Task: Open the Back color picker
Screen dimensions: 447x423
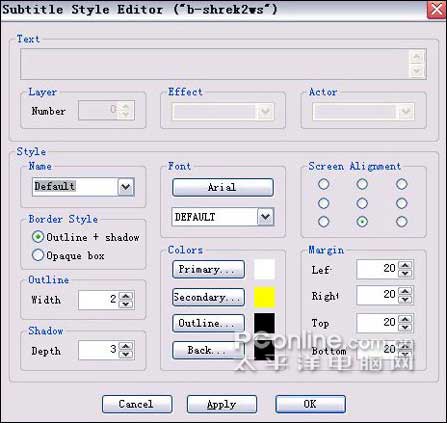Action: pos(208,350)
